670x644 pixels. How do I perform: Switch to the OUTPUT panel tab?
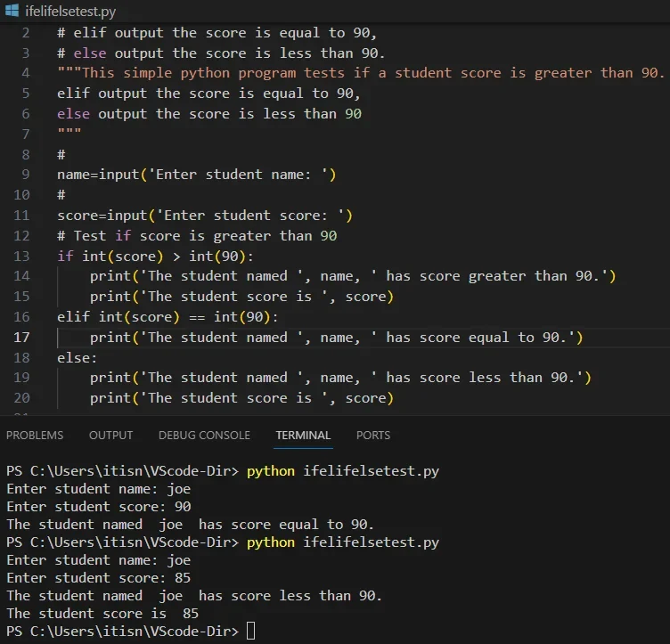pos(110,436)
